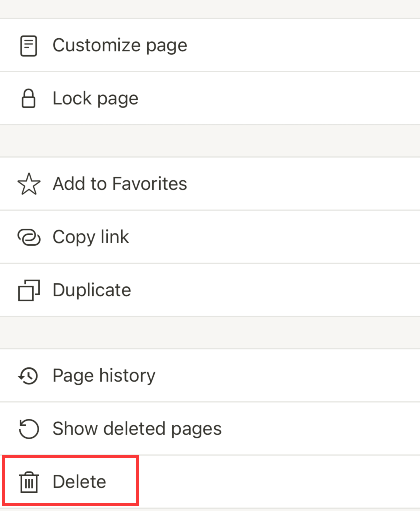The image size is (420, 511).
Task: Click gray divider below Lock page
Action: pos(210,141)
